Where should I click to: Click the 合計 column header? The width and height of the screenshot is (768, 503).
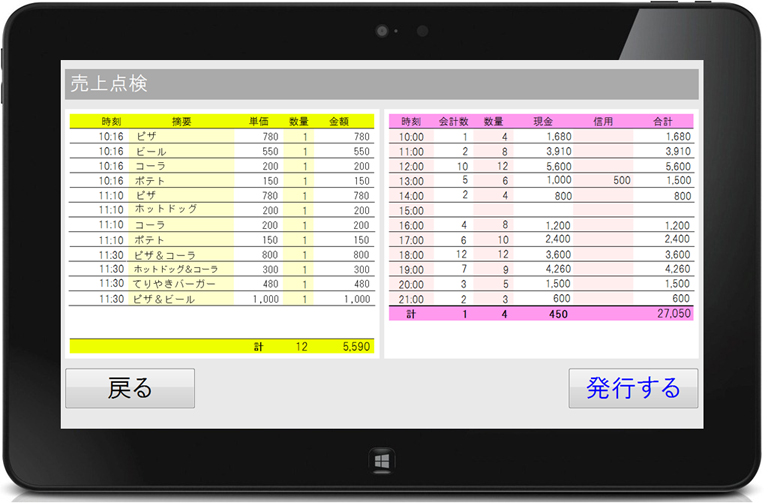coord(663,121)
